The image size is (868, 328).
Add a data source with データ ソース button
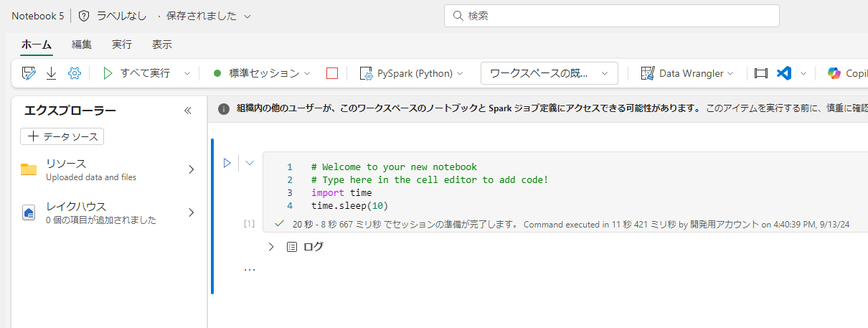[x=62, y=136]
